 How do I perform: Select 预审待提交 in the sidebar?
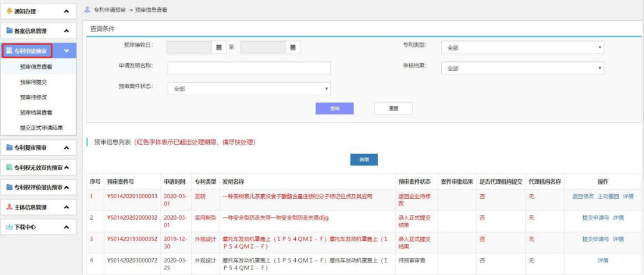click(33, 82)
